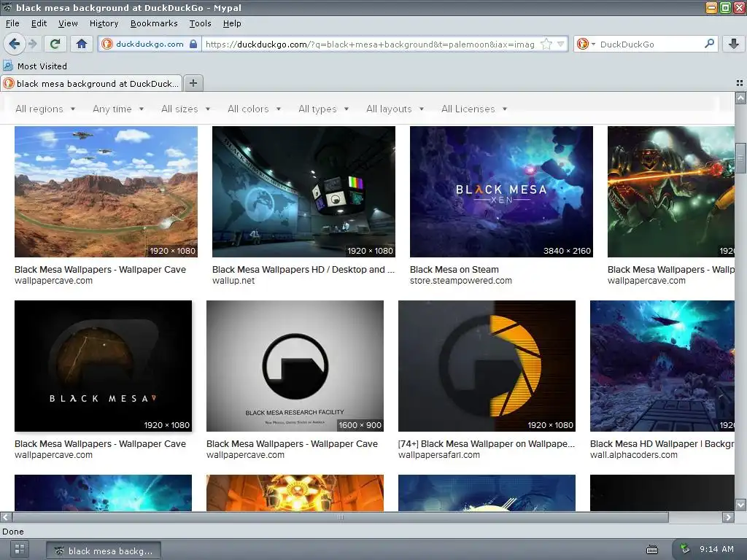
Task: Open the Help menu
Action: 232,23
